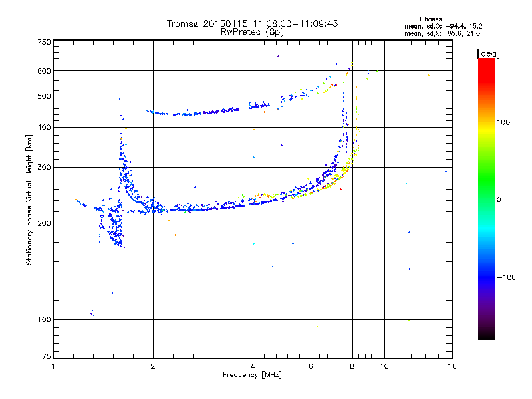The height and width of the screenshot is (399, 532).
Task: Click the "mean, sd,X: 85.6, 21.0" line
Action: tap(442, 33)
